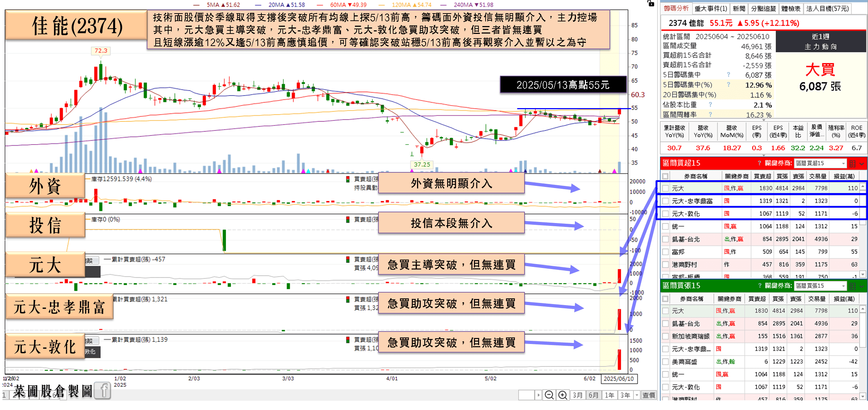Tick checkbox for 元大-忠孝鼎富 in 區間買超15
Viewport: 868px width, 410px height.
click(x=665, y=201)
